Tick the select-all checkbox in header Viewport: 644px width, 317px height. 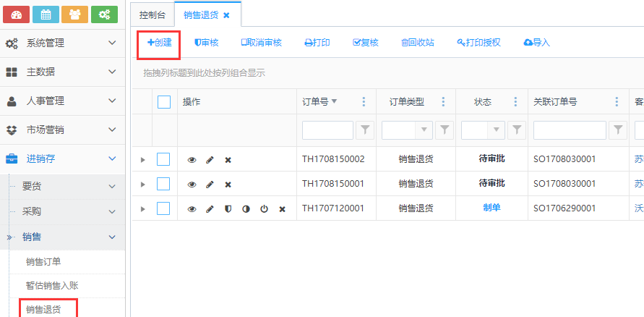click(x=164, y=102)
